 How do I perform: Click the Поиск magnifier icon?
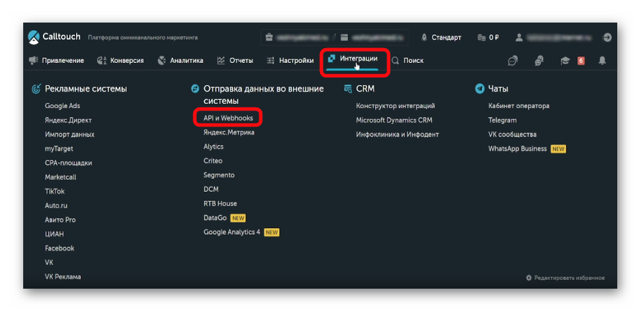click(395, 61)
